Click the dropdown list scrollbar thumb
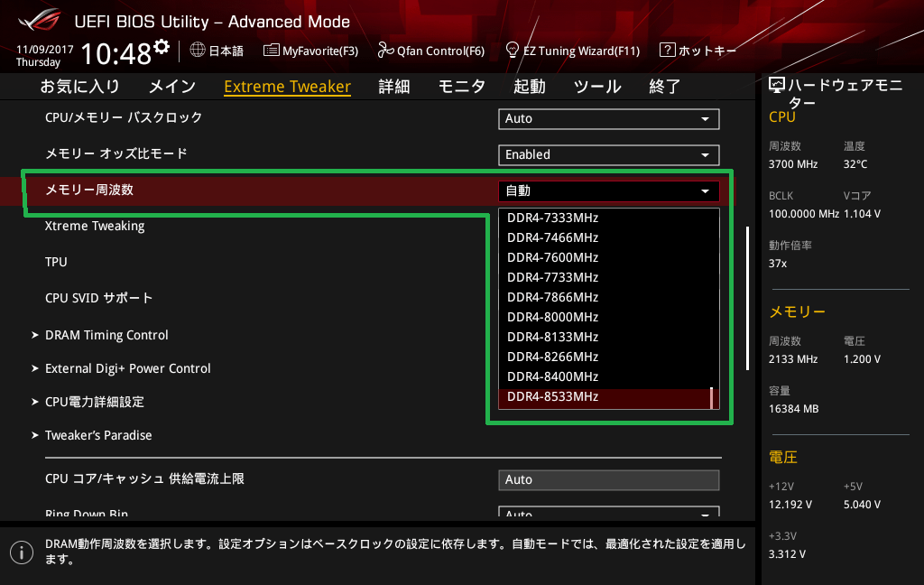 (712, 397)
